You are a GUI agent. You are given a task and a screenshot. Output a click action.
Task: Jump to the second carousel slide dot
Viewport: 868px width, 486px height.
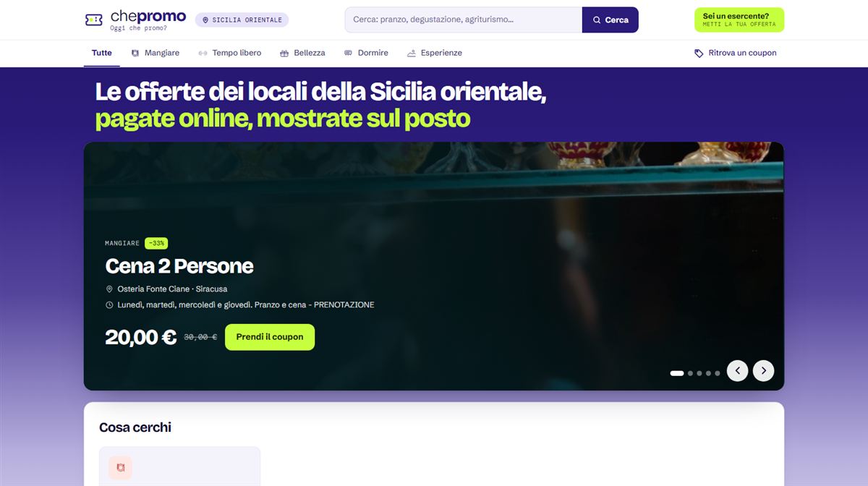click(x=691, y=373)
